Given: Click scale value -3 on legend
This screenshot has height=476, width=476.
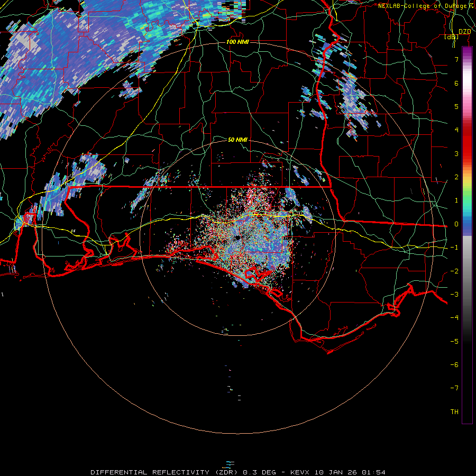Looking at the screenshot, I should [x=454, y=295].
